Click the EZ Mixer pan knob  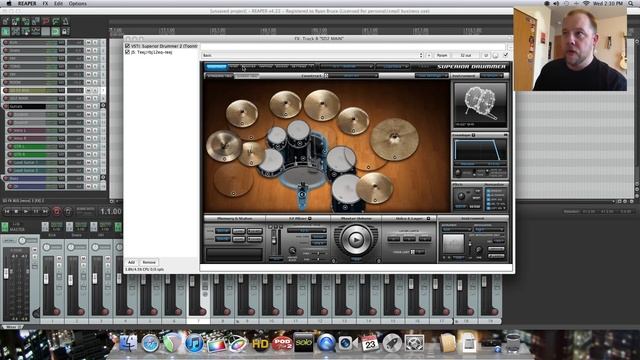pyautogui.click(x=292, y=251)
